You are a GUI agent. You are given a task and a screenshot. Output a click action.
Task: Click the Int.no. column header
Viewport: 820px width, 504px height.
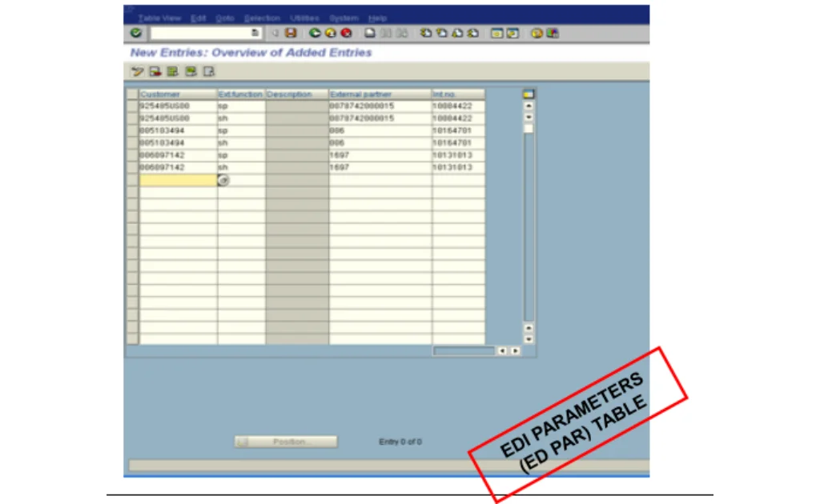458,94
